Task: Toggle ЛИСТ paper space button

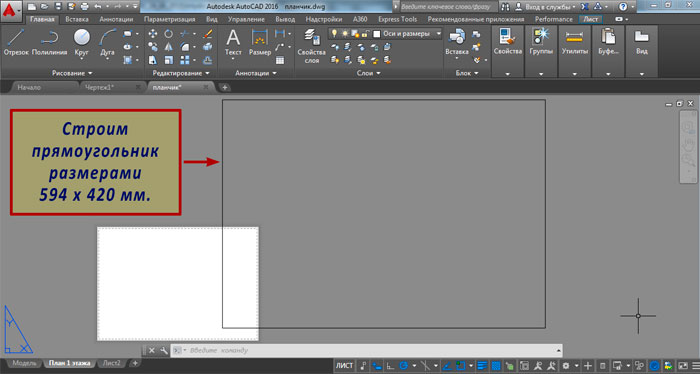Action: pos(344,366)
